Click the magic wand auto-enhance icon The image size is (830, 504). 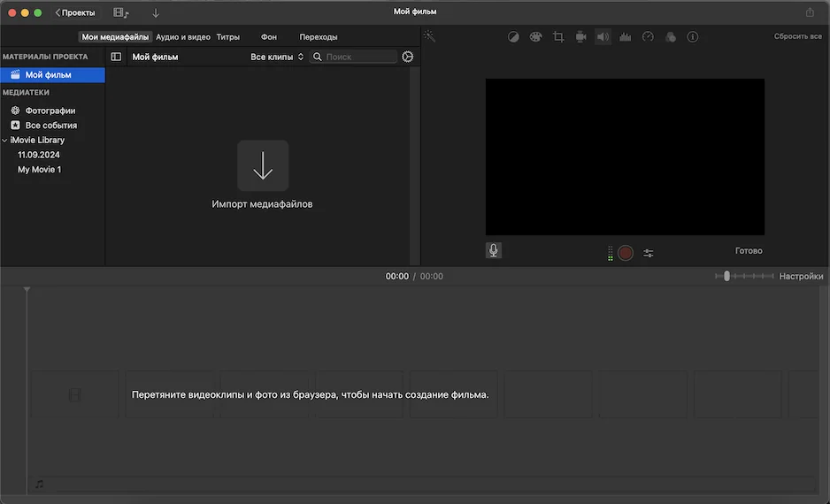click(x=429, y=36)
